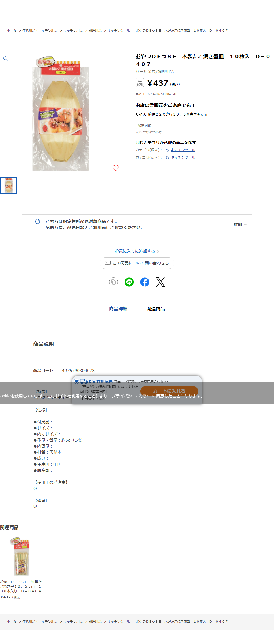Open キッチンツール in the bottom breadcrumb
This screenshot has width=274, height=644.
pos(119,622)
